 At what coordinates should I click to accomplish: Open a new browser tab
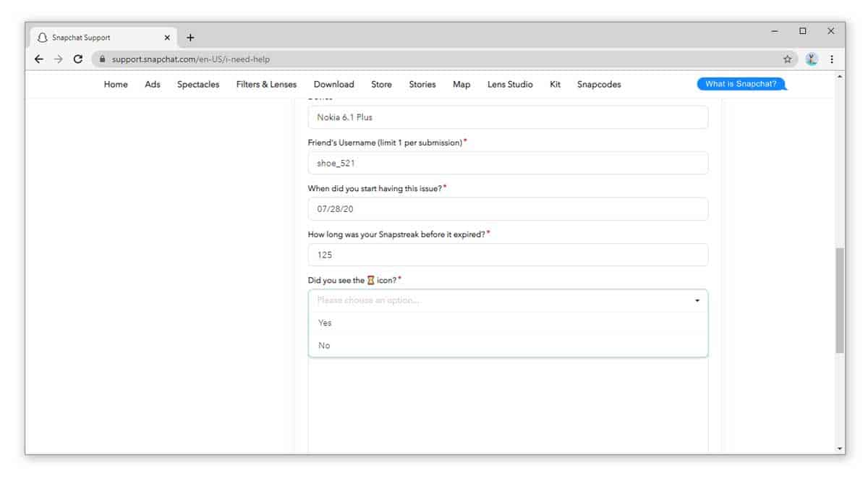(x=190, y=38)
